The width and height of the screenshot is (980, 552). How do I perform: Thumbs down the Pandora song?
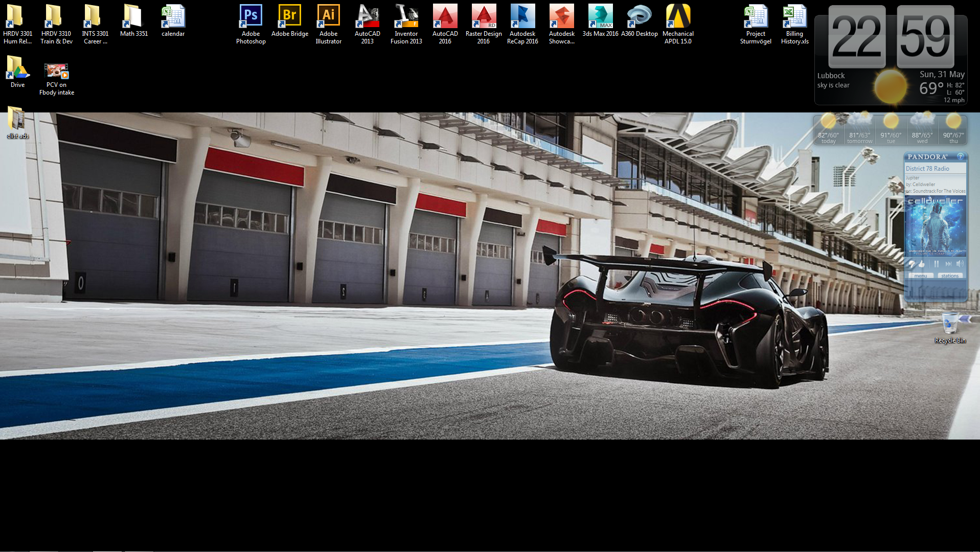click(x=911, y=264)
